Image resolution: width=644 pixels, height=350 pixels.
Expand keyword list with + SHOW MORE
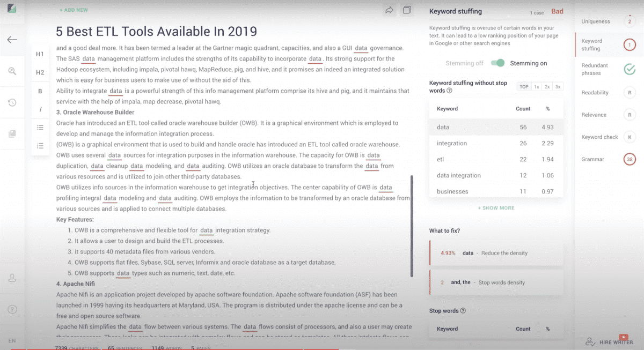pos(496,208)
